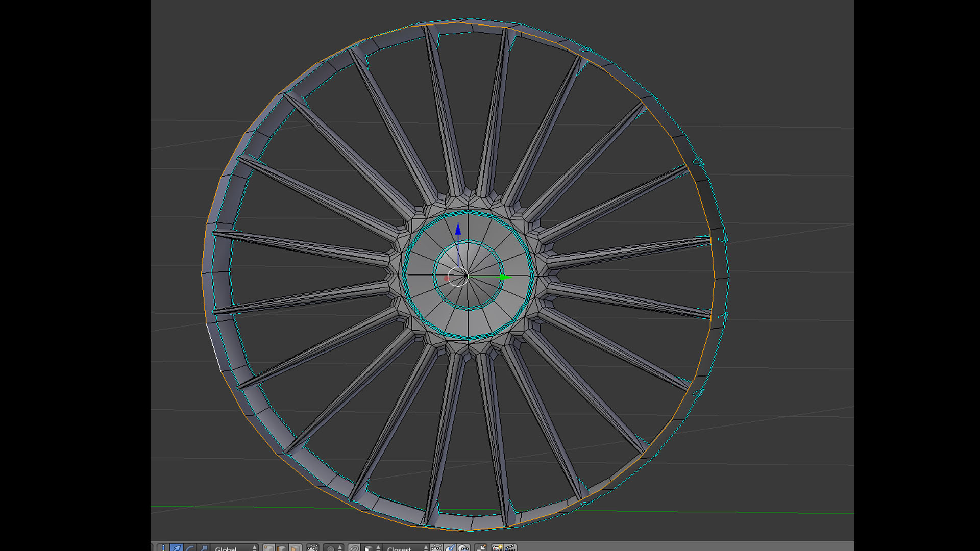Toggle the 3D manipulator widget button
Screen dimensions: 980x551
[x=163, y=548]
